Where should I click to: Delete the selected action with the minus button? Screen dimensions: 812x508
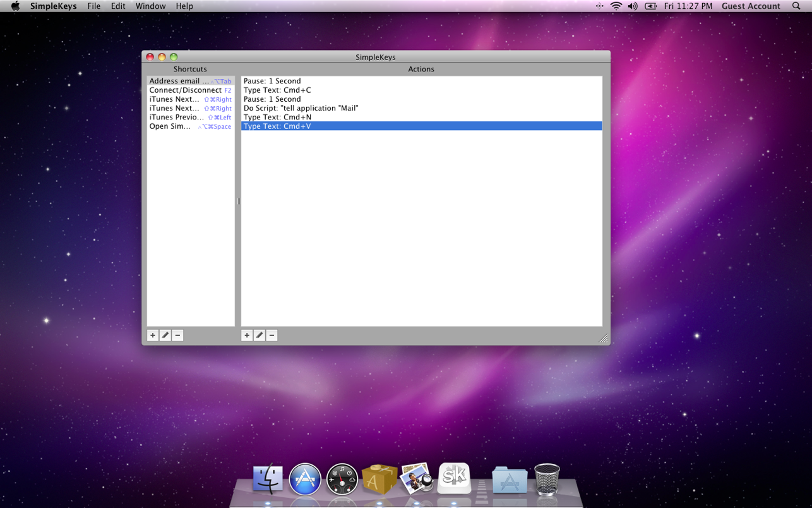[x=272, y=336]
